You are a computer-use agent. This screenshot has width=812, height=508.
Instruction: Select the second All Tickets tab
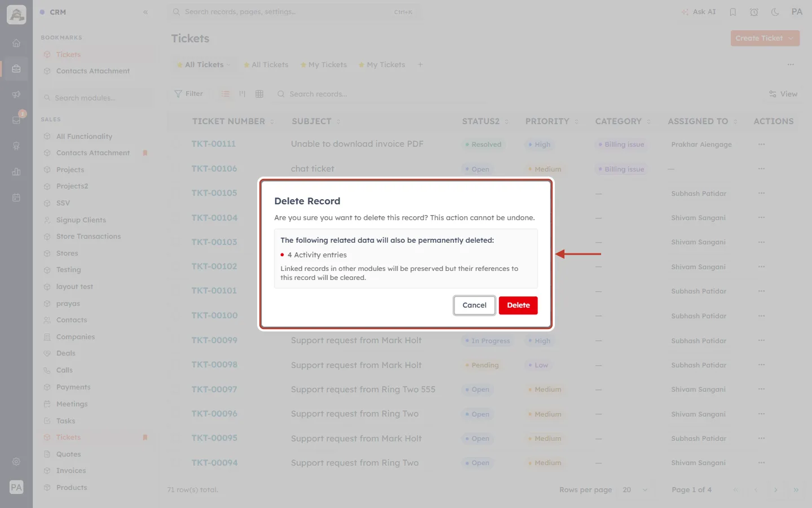[266, 65]
